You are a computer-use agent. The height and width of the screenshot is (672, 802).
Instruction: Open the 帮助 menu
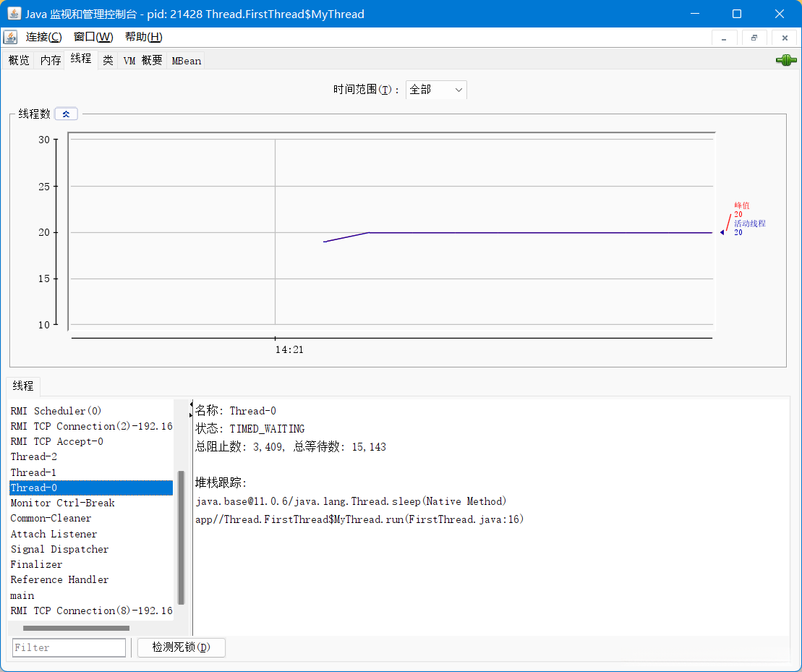pyautogui.click(x=143, y=37)
